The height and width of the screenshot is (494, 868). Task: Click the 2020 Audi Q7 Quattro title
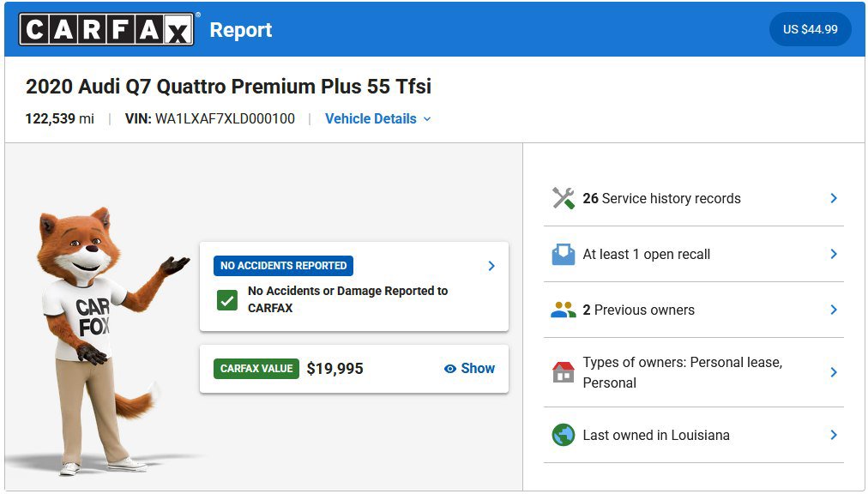click(x=228, y=87)
